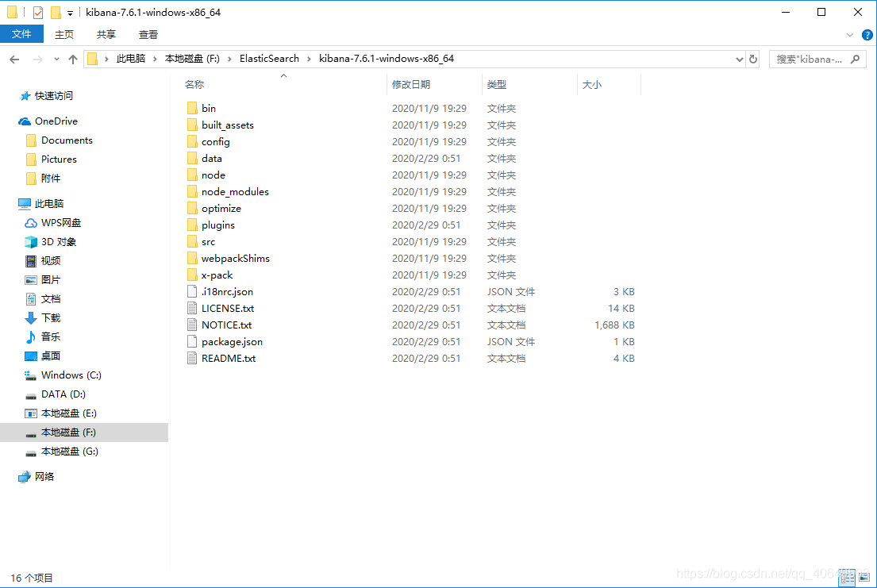Sort by the 类型 column header
Screen dimensions: 877x588
coord(497,84)
